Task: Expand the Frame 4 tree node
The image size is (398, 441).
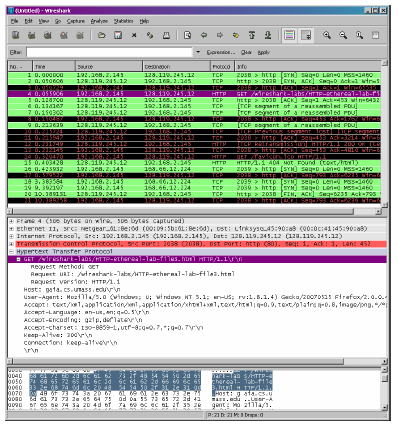Action: pyautogui.click(x=11, y=221)
